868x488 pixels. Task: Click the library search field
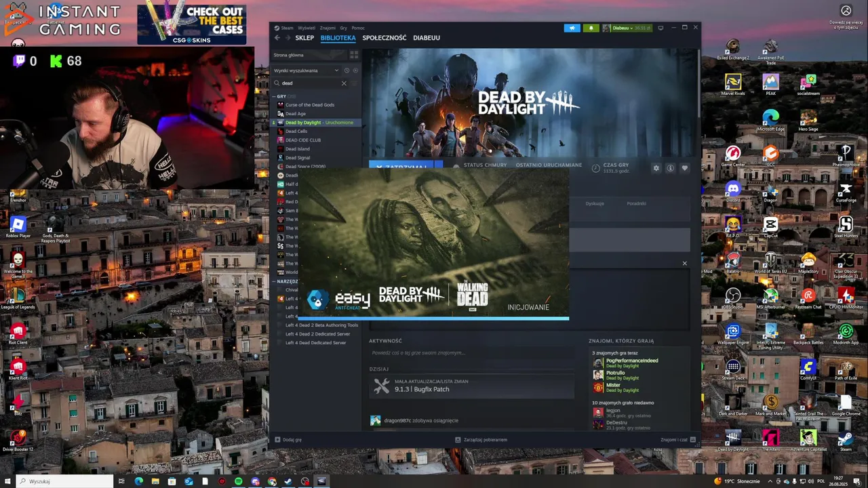click(310, 83)
